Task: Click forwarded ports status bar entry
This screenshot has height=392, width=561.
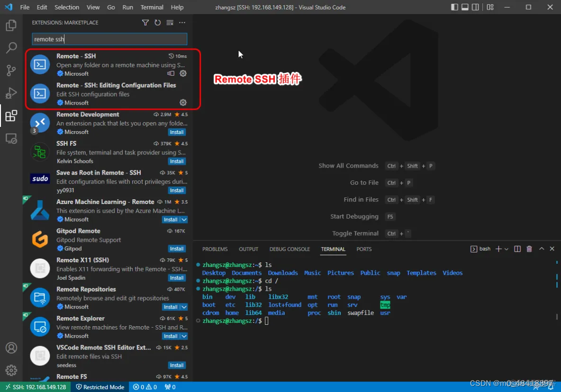Action: [x=170, y=387]
